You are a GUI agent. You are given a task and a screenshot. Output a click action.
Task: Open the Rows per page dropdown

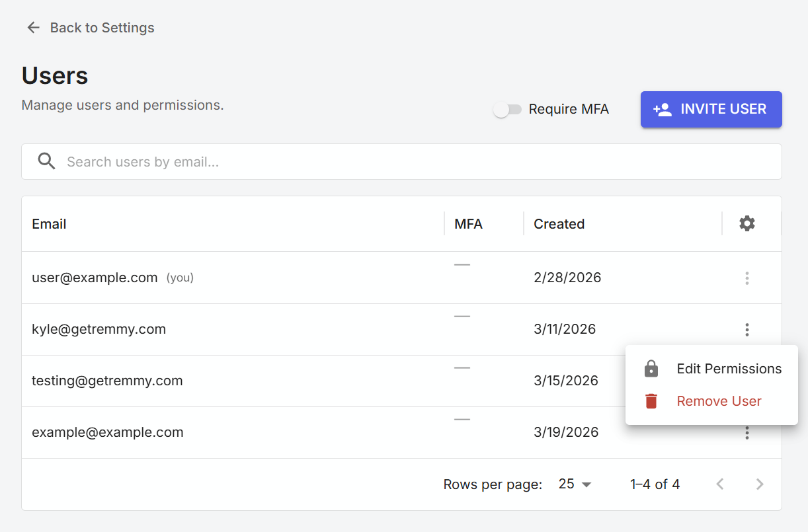pyautogui.click(x=573, y=484)
